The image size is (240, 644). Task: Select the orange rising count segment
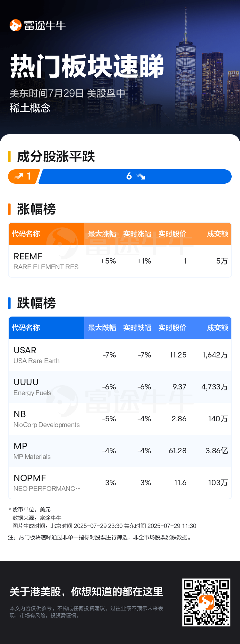(24, 176)
